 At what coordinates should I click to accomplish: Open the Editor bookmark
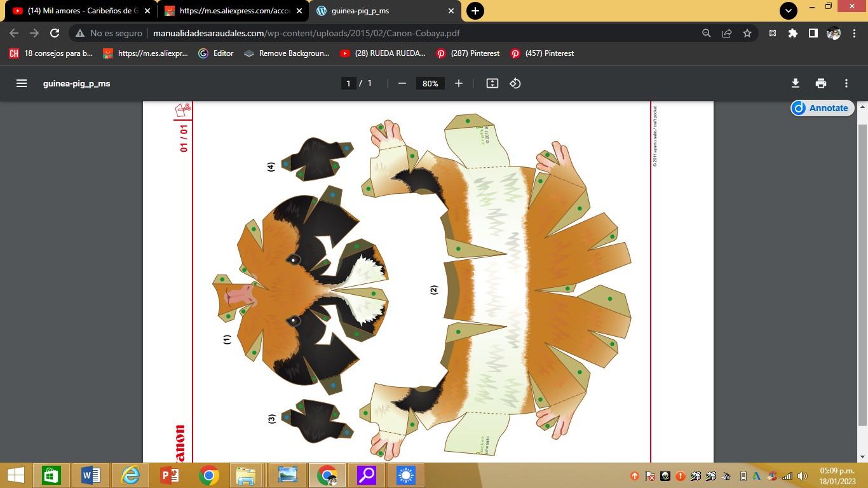pyautogui.click(x=216, y=53)
